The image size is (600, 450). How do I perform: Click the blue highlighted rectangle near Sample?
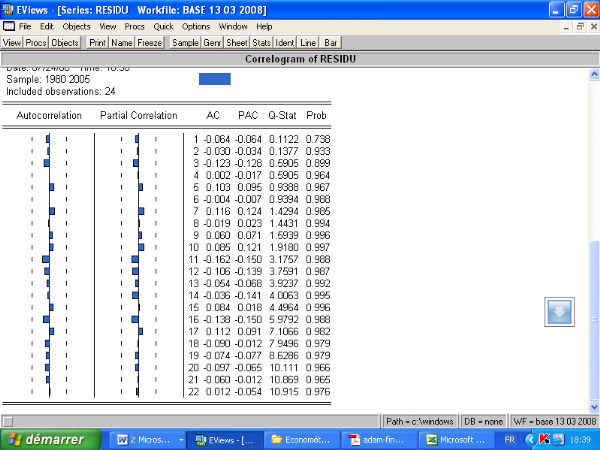215,79
